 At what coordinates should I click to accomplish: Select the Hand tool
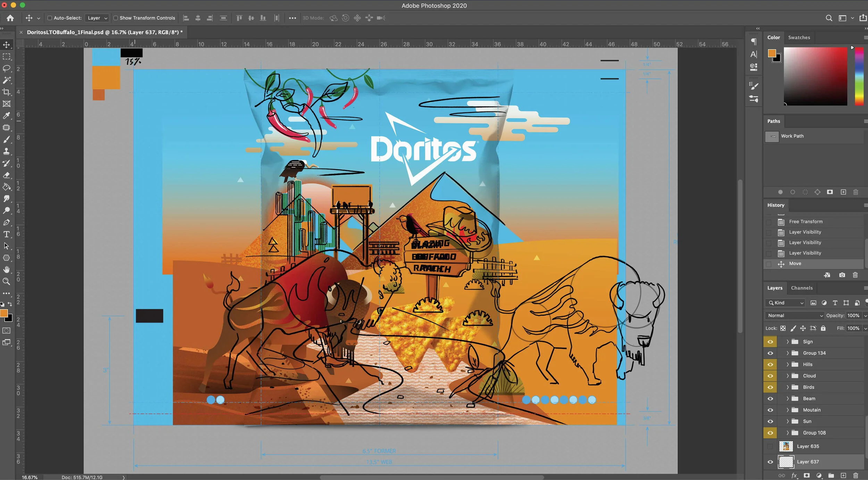(x=7, y=270)
